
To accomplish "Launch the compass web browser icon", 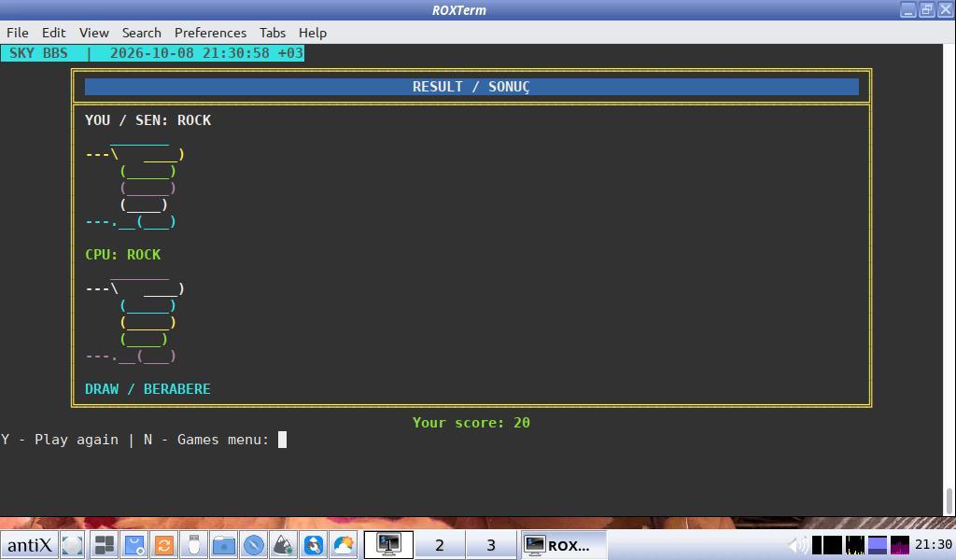I will pos(254,545).
